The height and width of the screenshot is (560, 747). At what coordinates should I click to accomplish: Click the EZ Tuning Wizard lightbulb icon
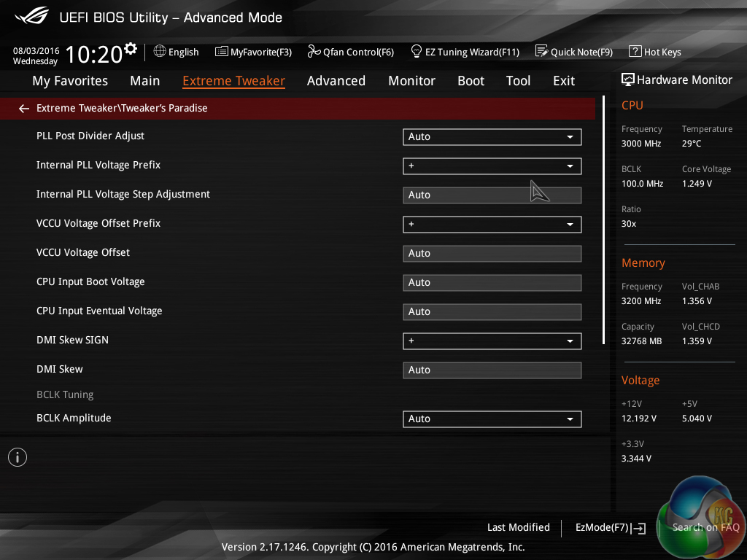[x=416, y=51]
